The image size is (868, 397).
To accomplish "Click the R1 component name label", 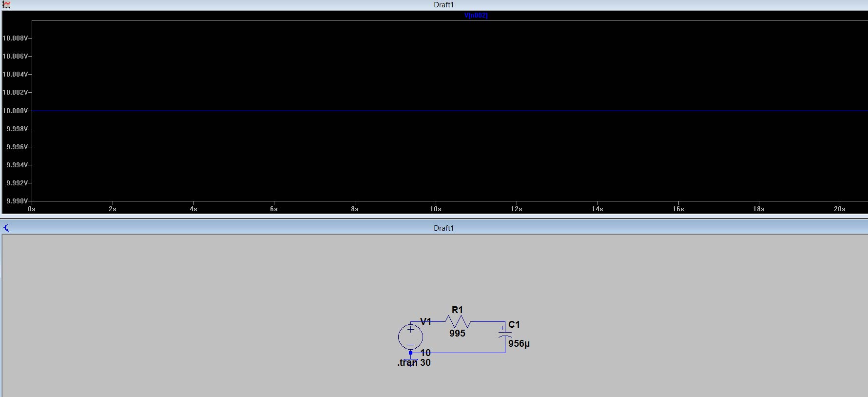I will (x=457, y=310).
